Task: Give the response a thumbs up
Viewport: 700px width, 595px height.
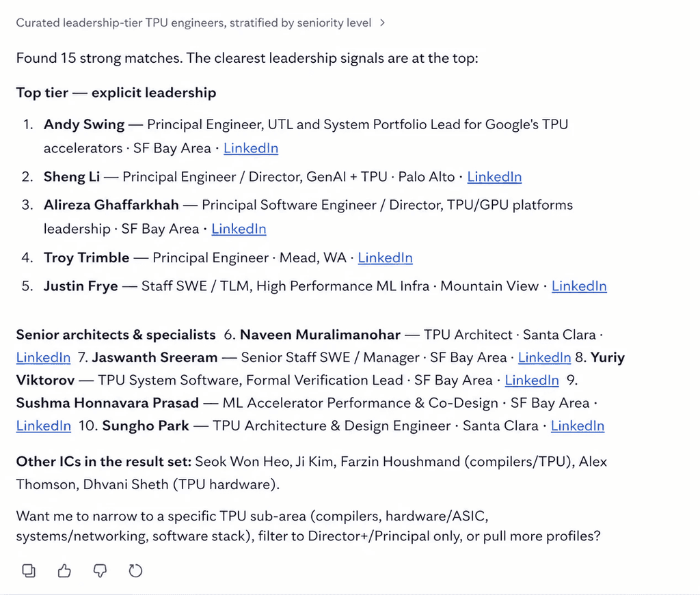Action: coord(64,570)
